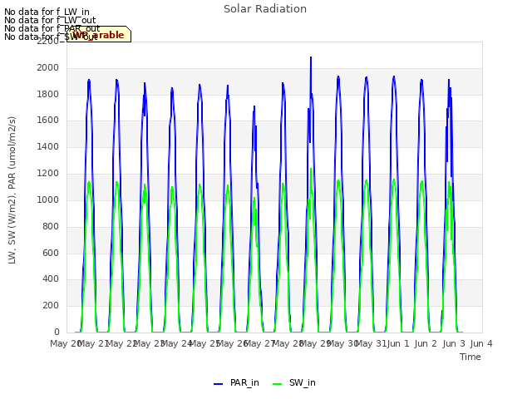Click the green SW_in legend swatch
Screen dimensions: 532x399
coord(277,384)
